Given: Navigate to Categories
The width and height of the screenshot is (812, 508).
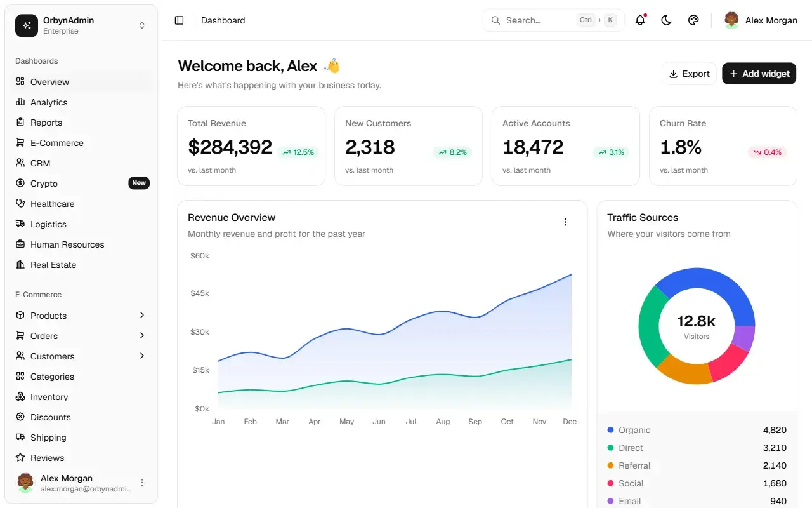Looking at the screenshot, I should pyautogui.click(x=81, y=377).
